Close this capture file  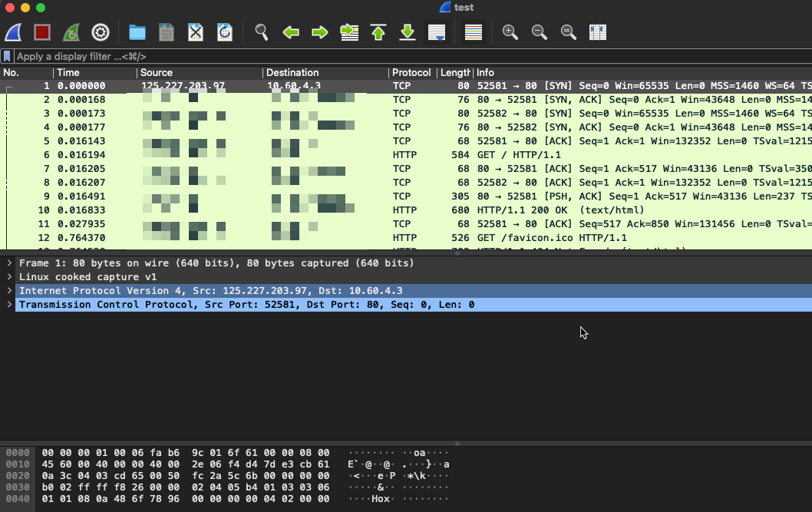[196, 32]
